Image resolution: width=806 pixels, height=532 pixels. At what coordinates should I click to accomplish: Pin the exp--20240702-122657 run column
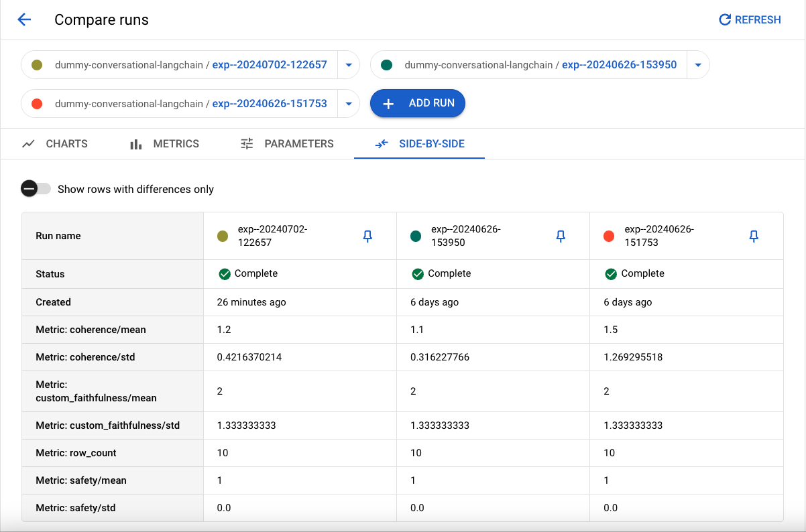[x=367, y=236]
